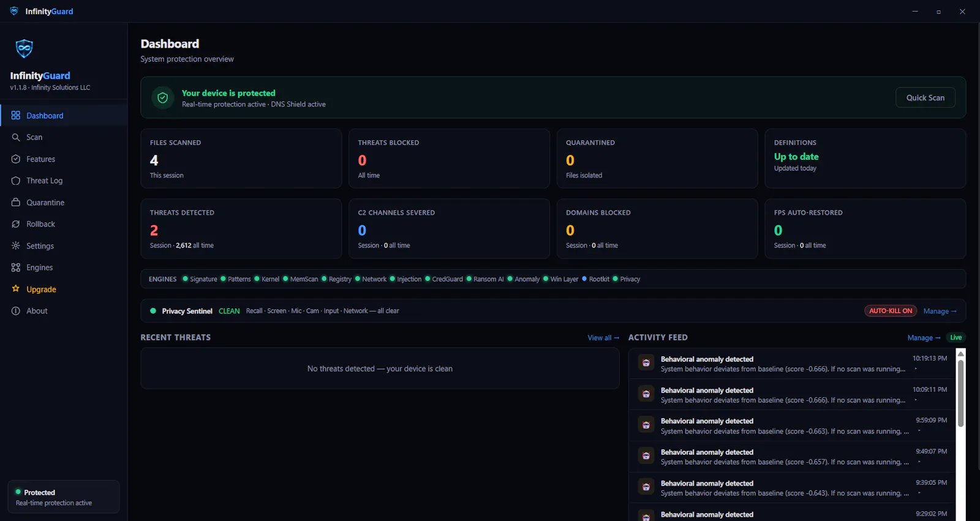
Task: Click the Files Scanned stat card
Action: click(x=241, y=159)
